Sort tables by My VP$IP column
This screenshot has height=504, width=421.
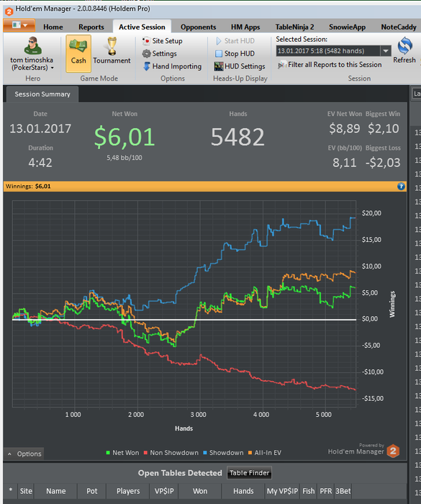click(282, 491)
